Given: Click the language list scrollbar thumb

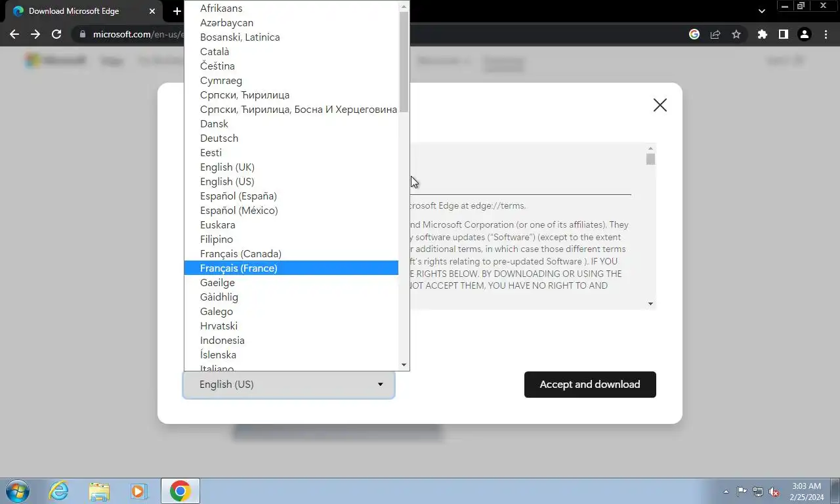Looking at the screenshot, I should point(404,62).
